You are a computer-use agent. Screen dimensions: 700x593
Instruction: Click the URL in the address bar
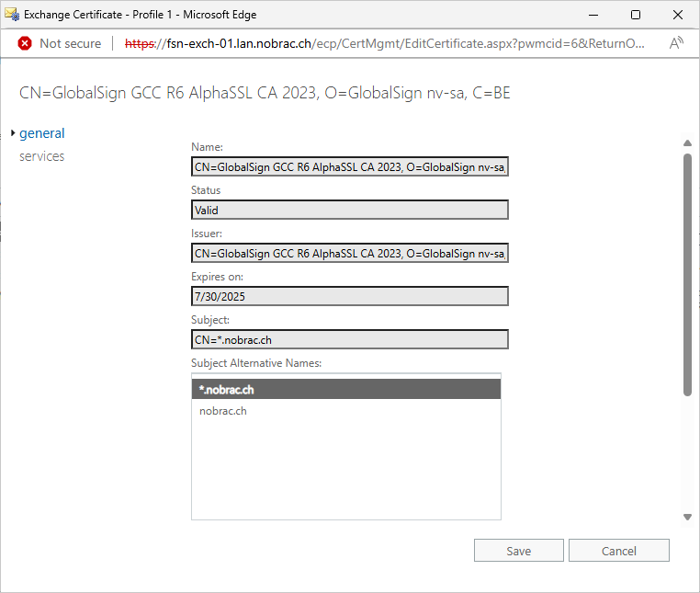tap(384, 43)
